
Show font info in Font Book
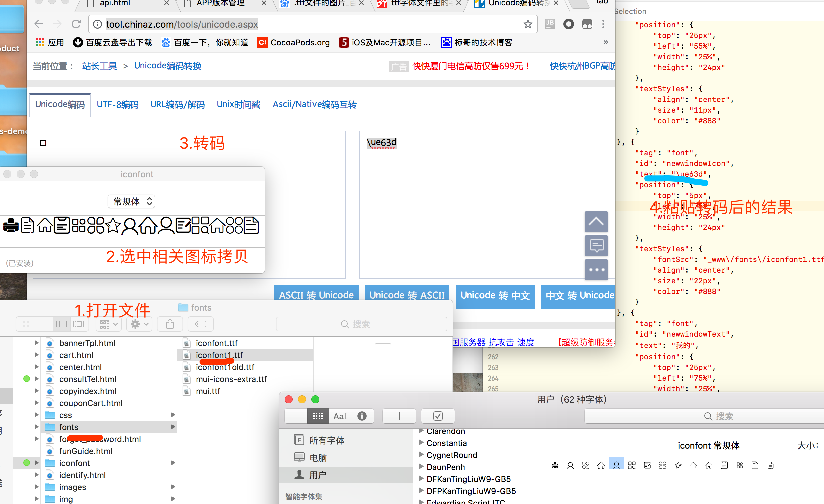362,416
